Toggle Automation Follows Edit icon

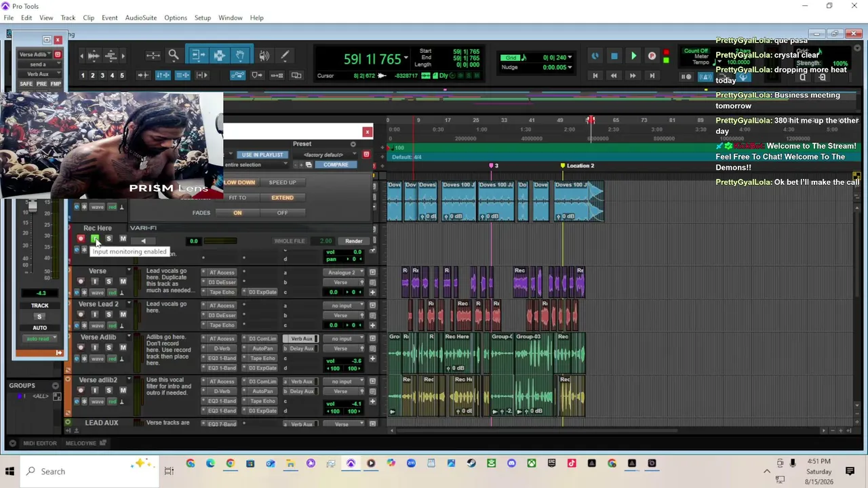(237, 75)
